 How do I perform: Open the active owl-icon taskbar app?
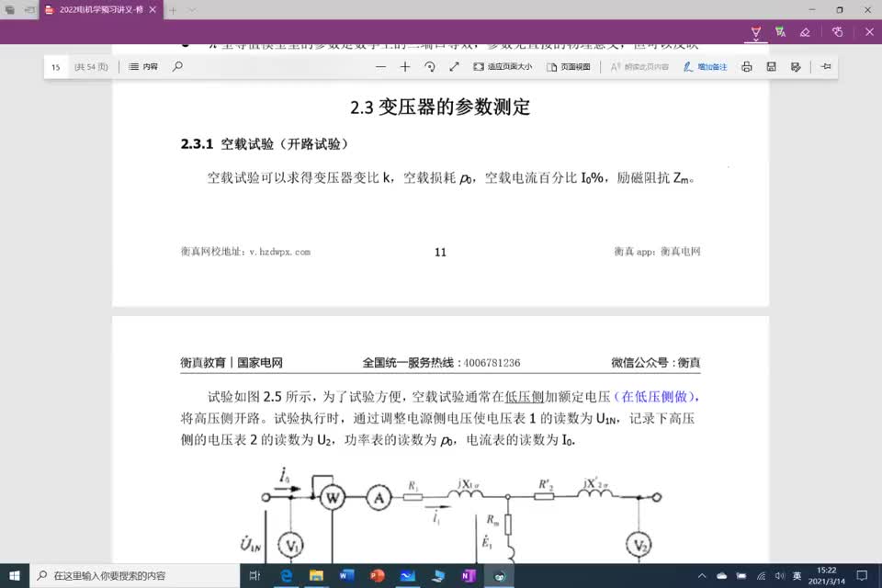point(499,576)
